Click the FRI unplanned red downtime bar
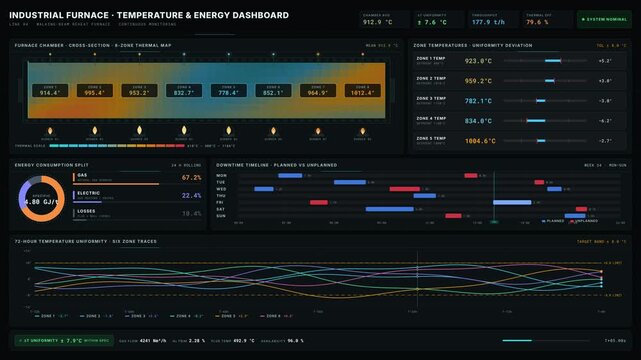This screenshot has width=641, height=360. click(318, 202)
